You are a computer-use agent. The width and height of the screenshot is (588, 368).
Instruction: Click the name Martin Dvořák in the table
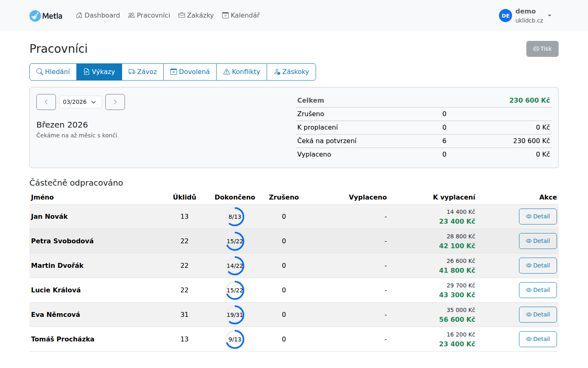pos(57,266)
